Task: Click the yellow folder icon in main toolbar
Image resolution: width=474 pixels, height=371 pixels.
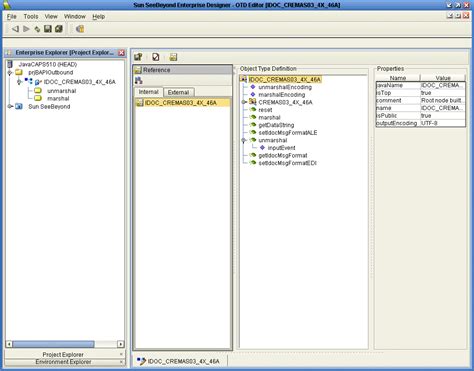Action: [x=80, y=29]
